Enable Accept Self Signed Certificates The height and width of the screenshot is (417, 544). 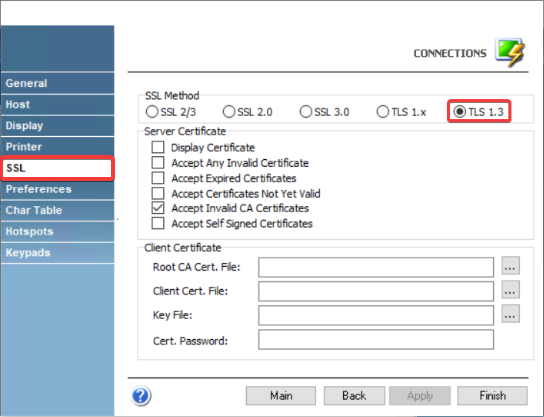158,223
